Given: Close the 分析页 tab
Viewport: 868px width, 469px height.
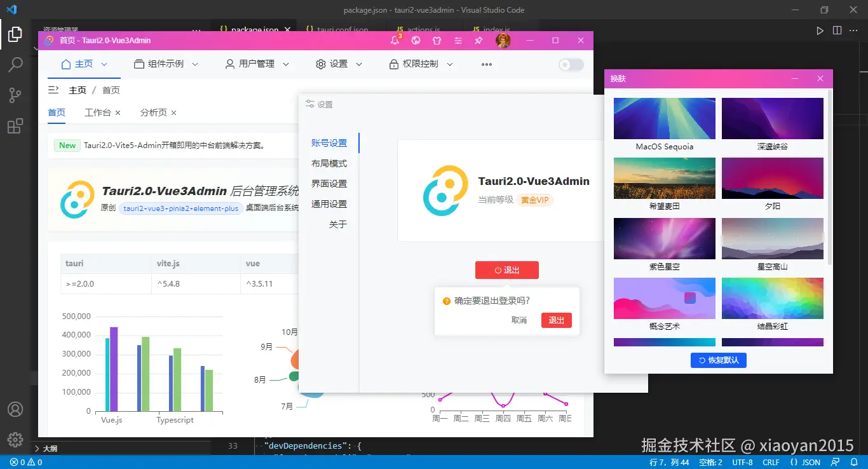Looking at the screenshot, I should pyautogui.click(x=173, y=112).
